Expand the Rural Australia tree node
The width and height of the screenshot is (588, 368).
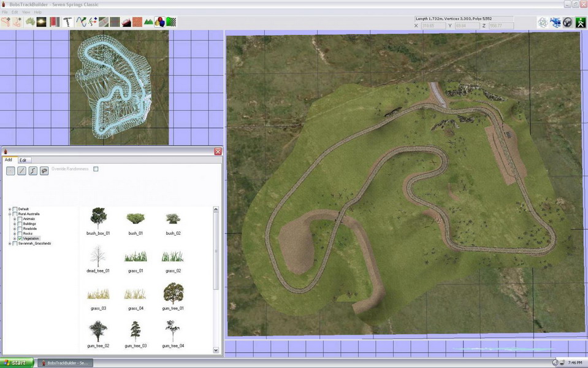(x=10, y=214)
